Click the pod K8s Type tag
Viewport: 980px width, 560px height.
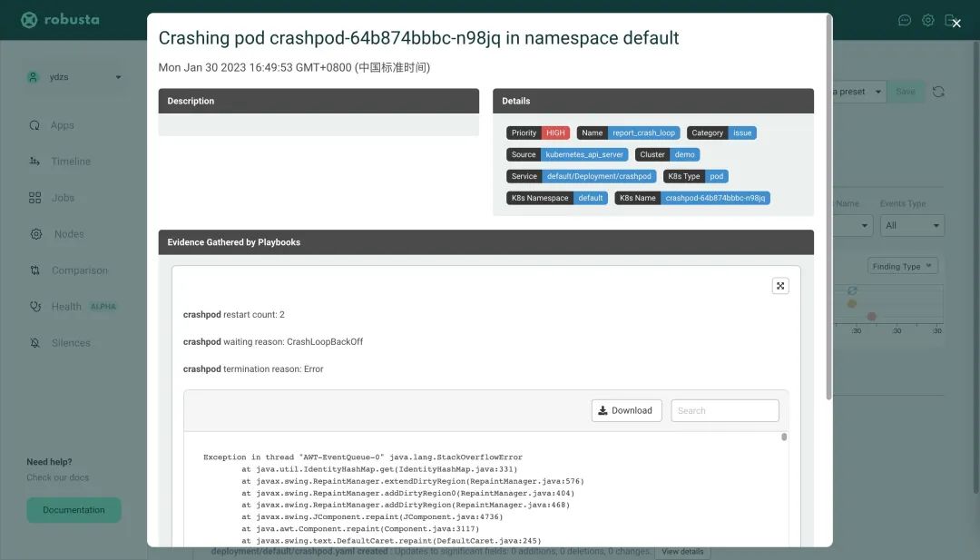(716, 176)
